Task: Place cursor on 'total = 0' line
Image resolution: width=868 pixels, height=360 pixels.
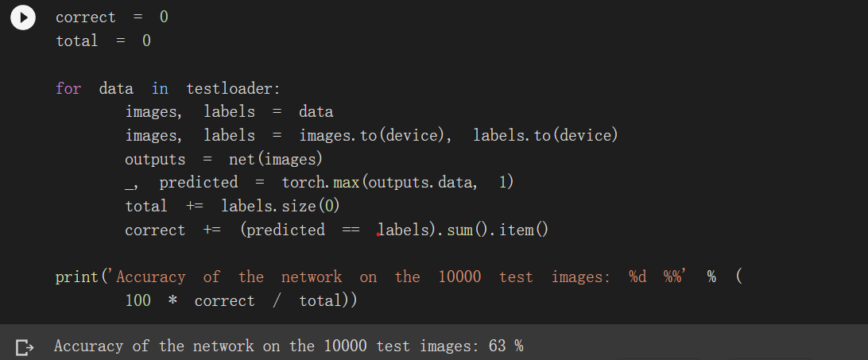Action: (x=103, y=41)
